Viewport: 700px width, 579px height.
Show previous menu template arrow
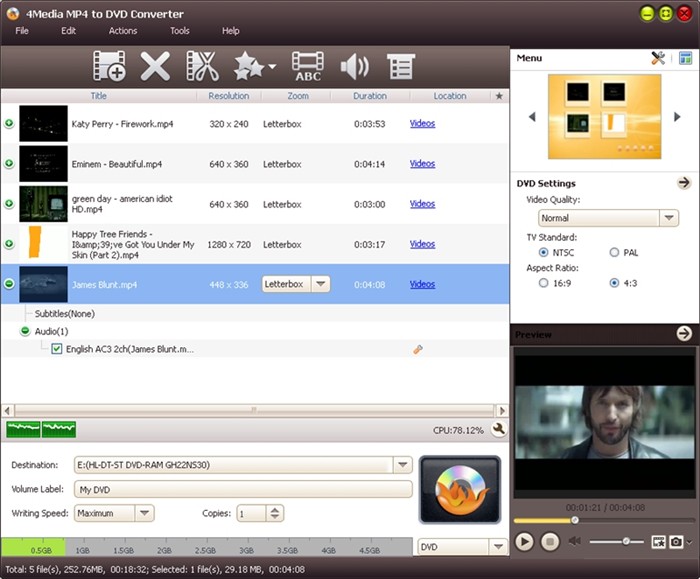(x=532, y=117)
